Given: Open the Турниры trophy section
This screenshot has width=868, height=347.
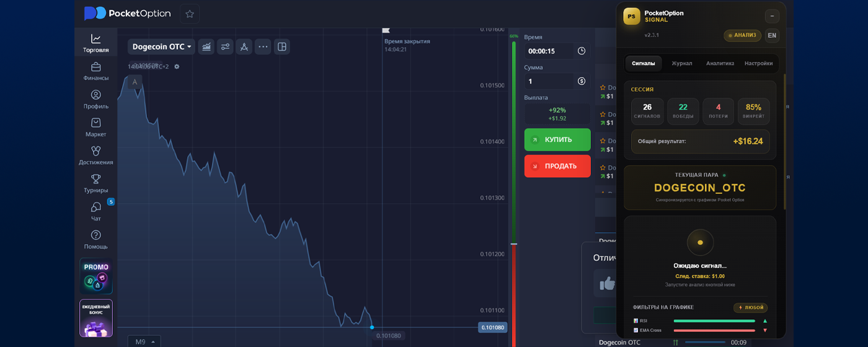Looking at the screenshot, I should [95, 183].
